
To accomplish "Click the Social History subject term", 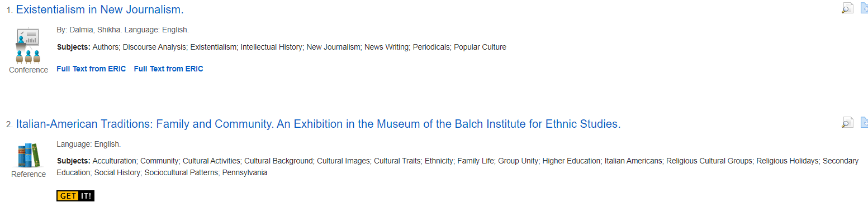I will (117, 172).
